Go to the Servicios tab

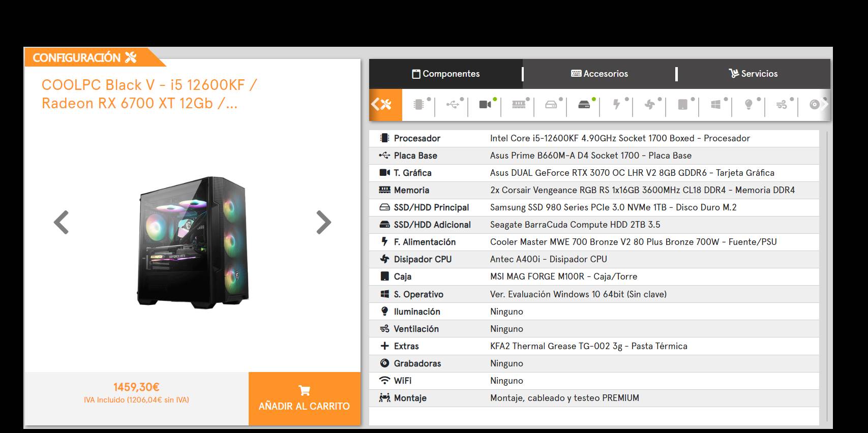coord(754,74)
